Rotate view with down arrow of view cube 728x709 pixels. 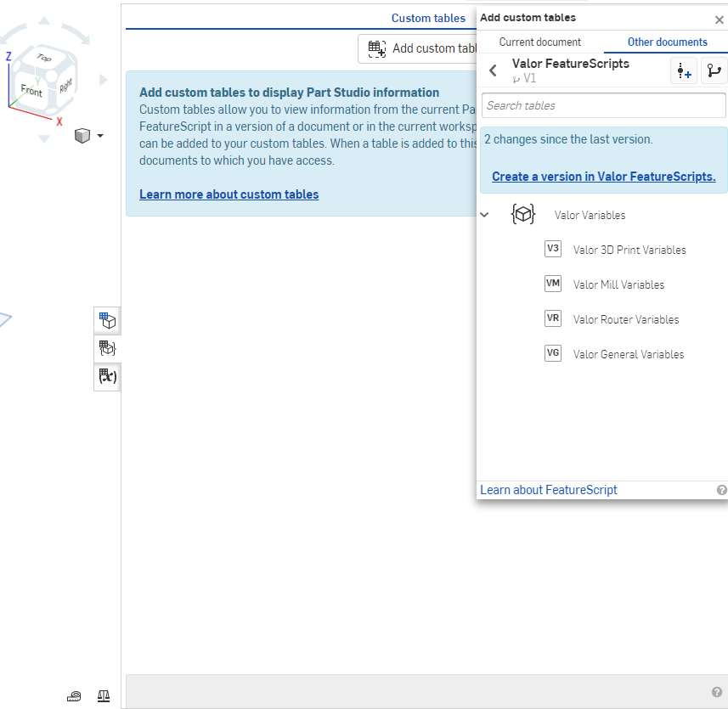(x=44, y=138)
